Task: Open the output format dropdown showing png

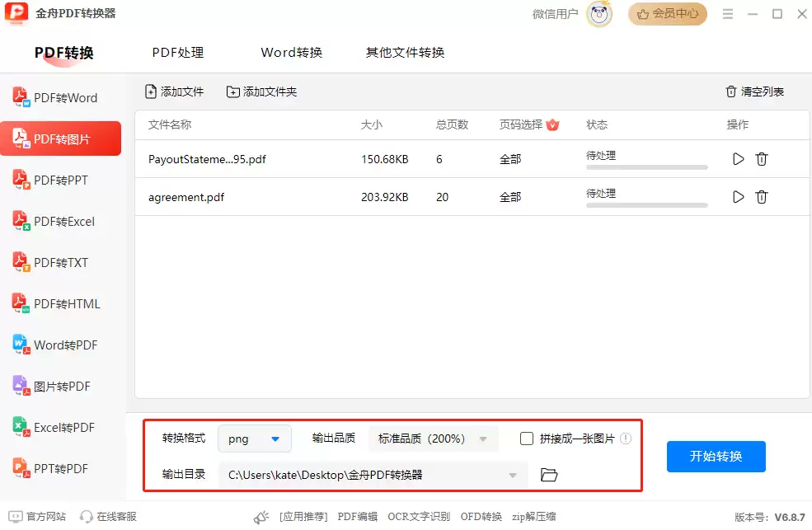Action: coord(254,439)
